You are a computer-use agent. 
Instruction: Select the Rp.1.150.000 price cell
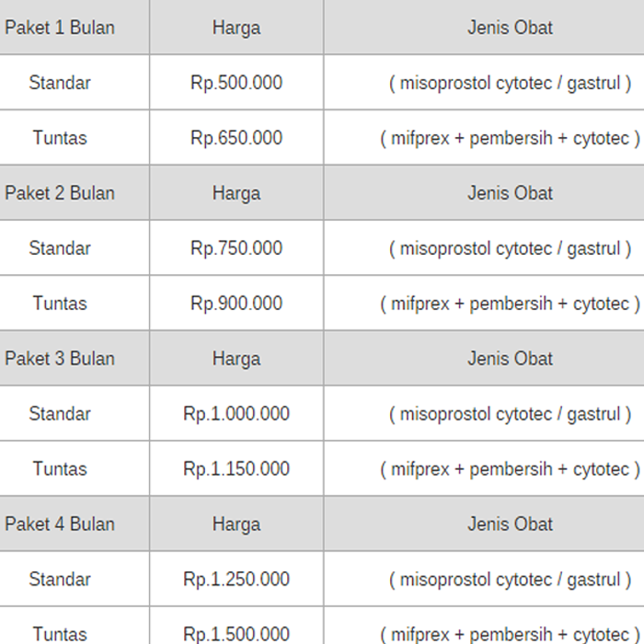pos(236,469)
